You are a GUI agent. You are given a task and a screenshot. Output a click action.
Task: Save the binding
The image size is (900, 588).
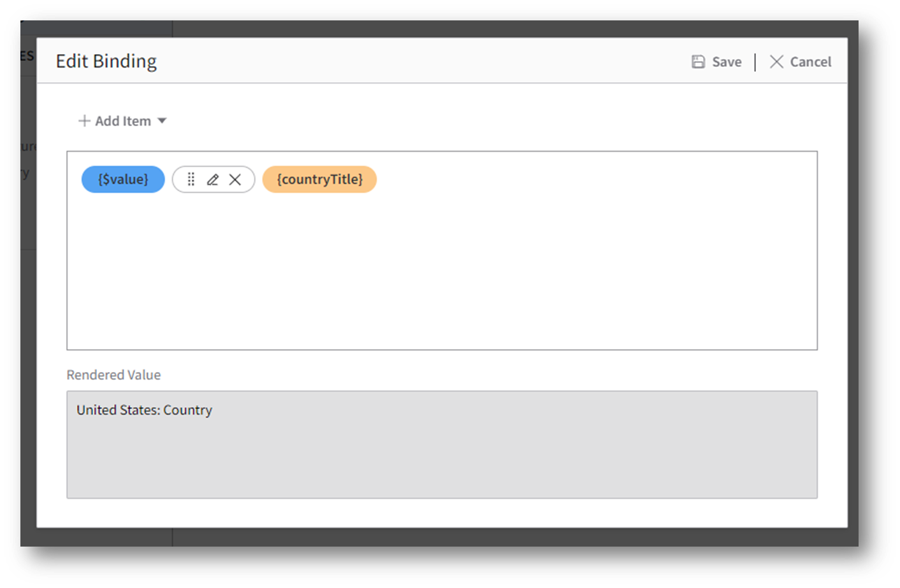coord(716,62)
